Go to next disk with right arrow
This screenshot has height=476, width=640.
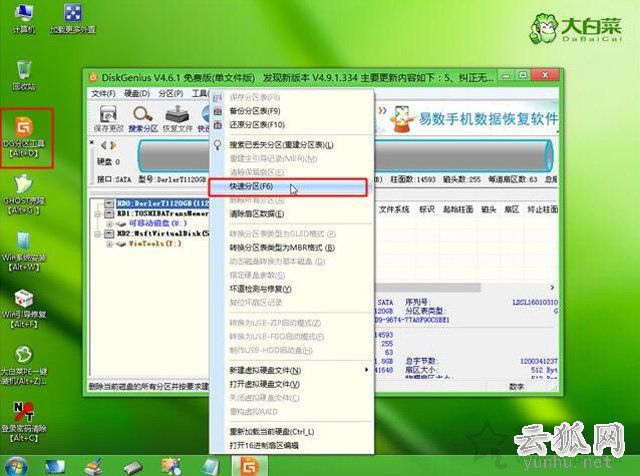(113, 145)
